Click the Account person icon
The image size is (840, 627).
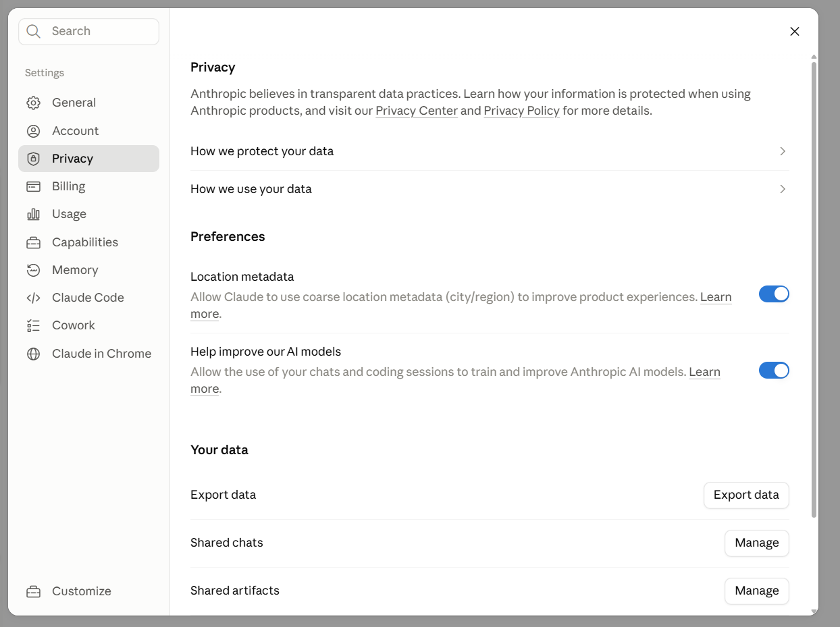(33, 131)
